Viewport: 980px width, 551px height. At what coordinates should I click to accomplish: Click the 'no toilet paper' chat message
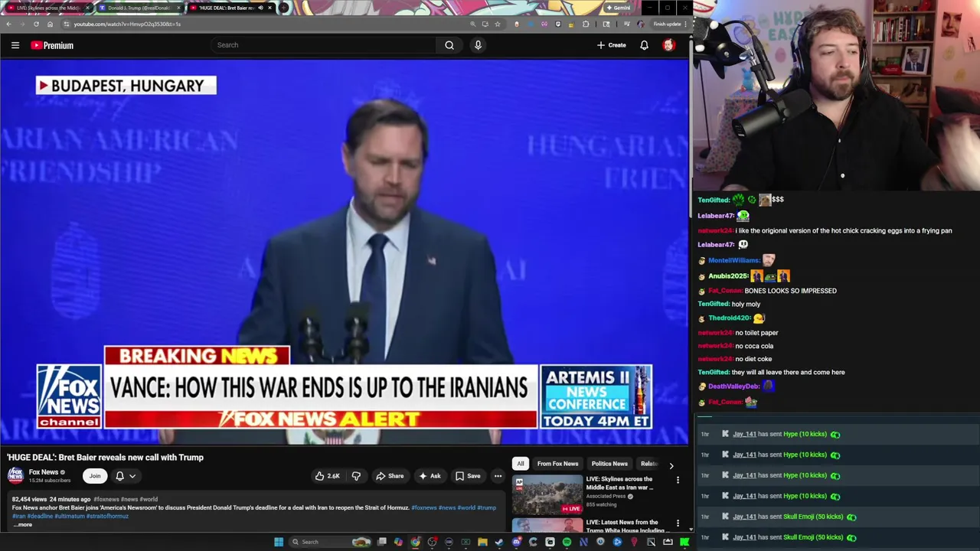click(x=756, y=333)
